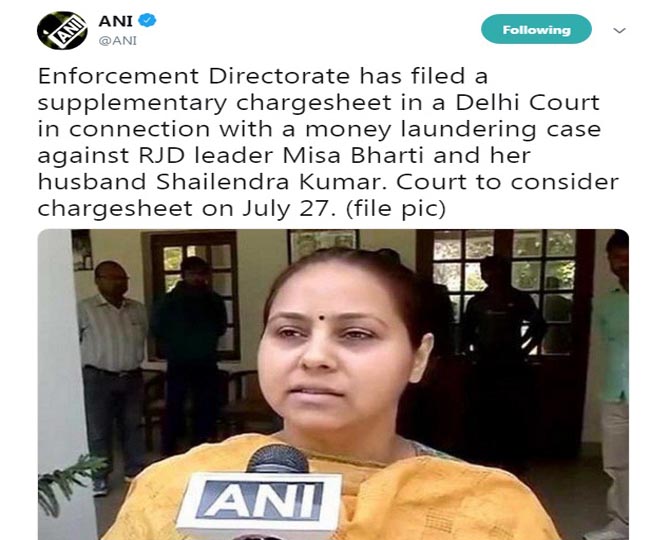Click the '(file pic)' text in tweet
The image size is (650, 540).
coord(395,209)
